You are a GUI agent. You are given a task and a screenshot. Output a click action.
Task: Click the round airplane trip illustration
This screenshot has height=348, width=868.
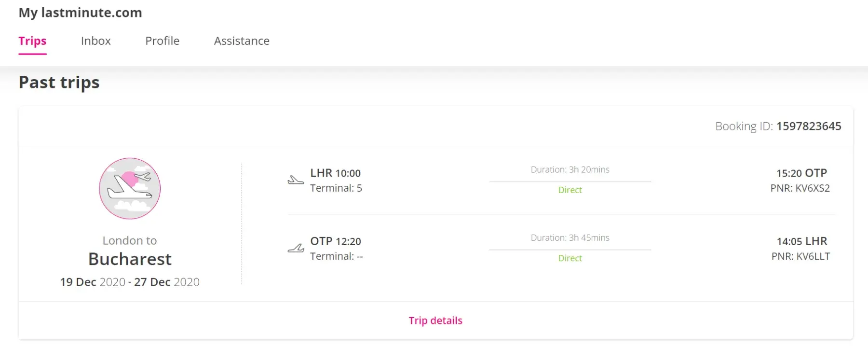point(130,188)
